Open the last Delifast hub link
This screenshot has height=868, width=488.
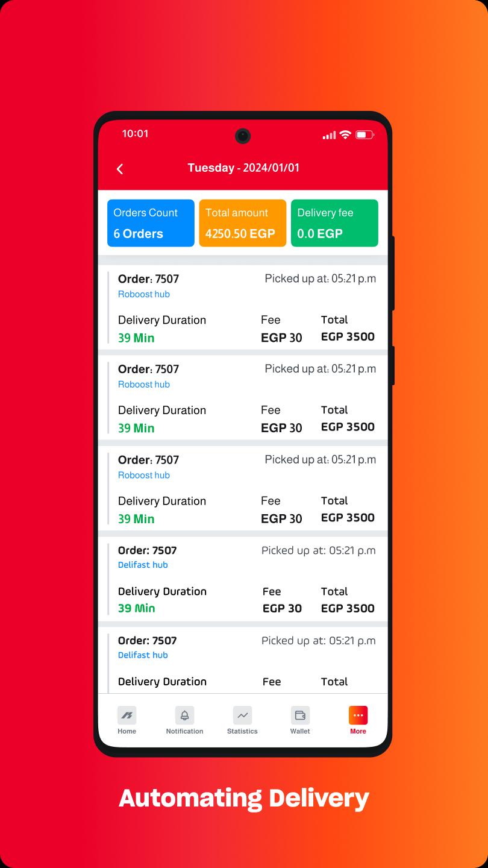(143, 655)
